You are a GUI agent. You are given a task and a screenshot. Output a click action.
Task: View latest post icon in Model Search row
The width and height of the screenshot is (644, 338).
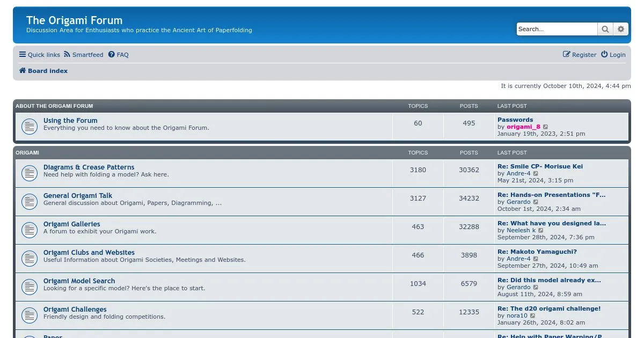point(536,288)
